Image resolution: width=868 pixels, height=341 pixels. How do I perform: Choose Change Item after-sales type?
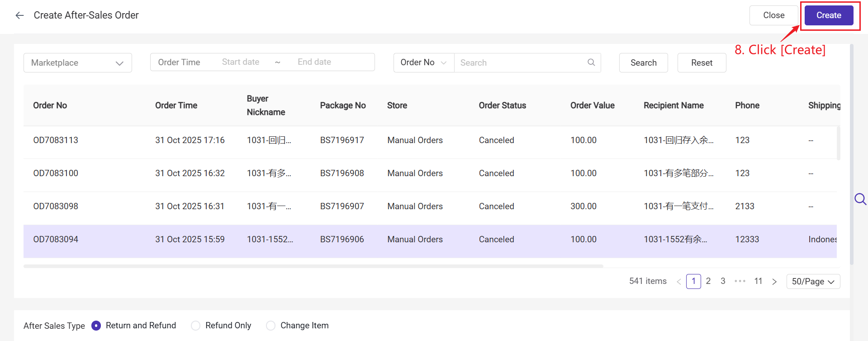pyautogui.click(x=270, y=326)
